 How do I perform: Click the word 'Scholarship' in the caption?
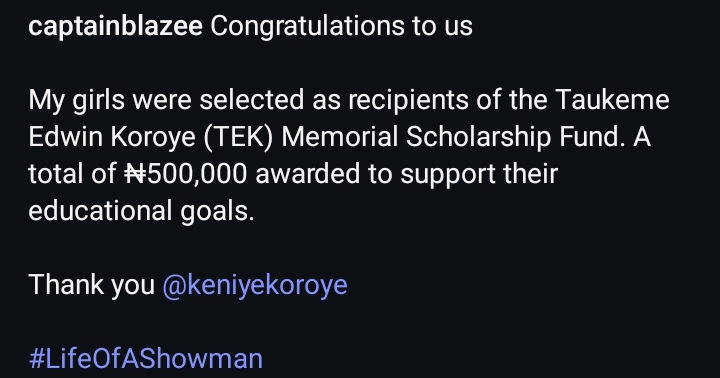click(478, 137)
